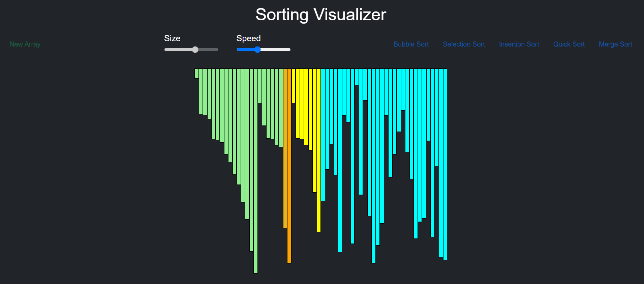Click the Size slider thumb
The width and height of the screenshot is (644, 284).
(195, 50)
